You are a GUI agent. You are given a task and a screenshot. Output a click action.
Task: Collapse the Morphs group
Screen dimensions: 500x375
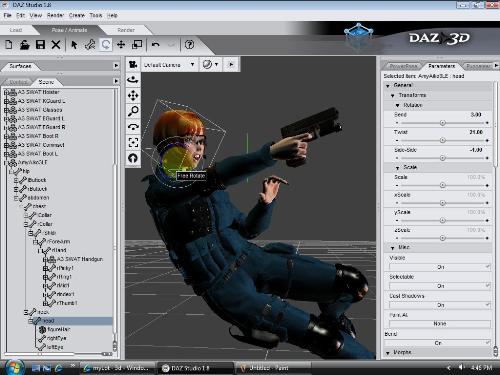(388, 353)
